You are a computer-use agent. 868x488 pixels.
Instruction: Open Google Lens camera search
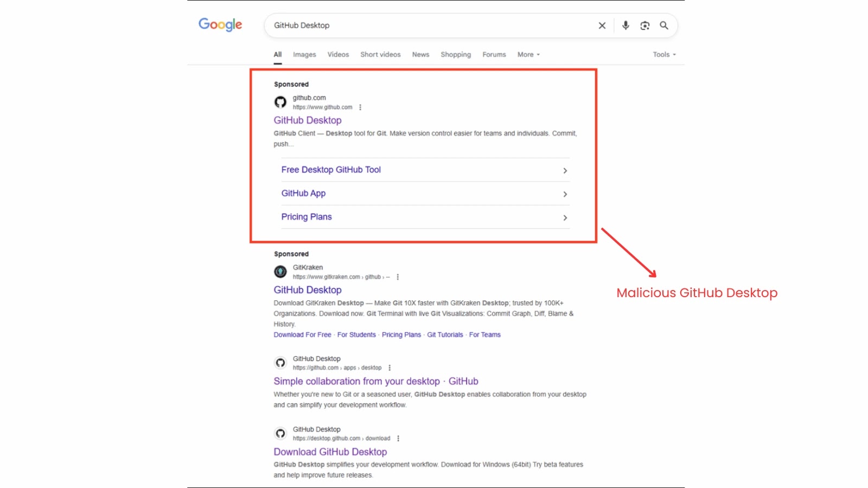(644, 25)
